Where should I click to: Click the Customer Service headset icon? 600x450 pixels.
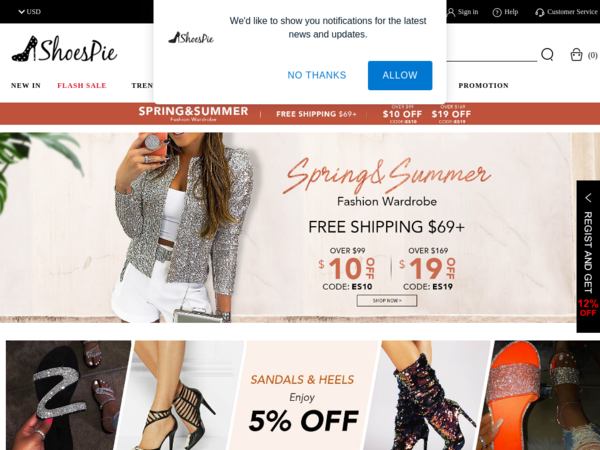pyautogui.click(x=540, y=12)
